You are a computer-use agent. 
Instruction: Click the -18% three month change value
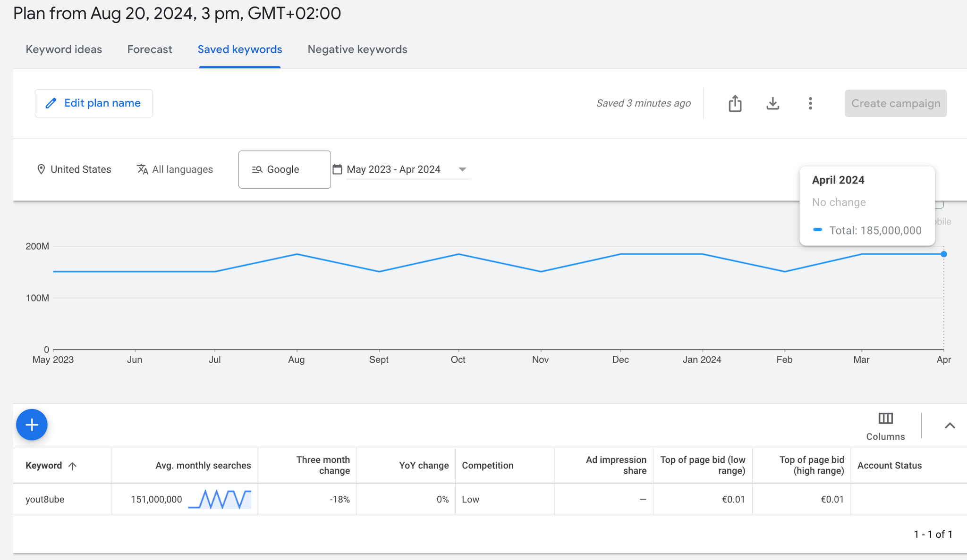pyautogui.click(x=339, y=499)
